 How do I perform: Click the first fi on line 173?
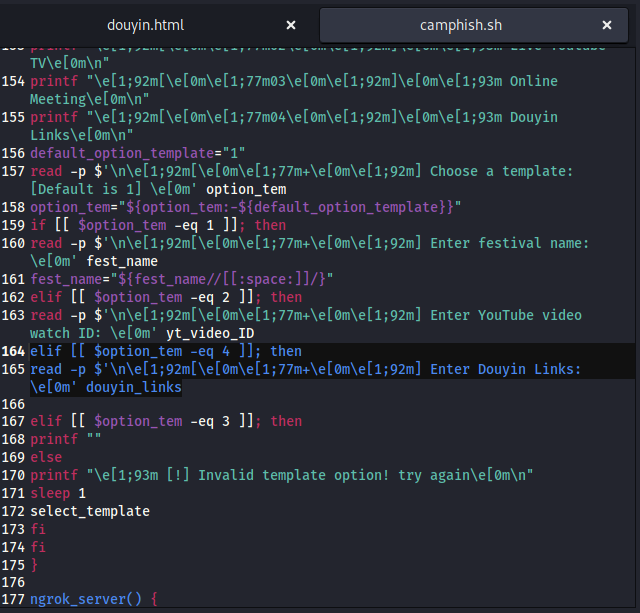point(38,529)
